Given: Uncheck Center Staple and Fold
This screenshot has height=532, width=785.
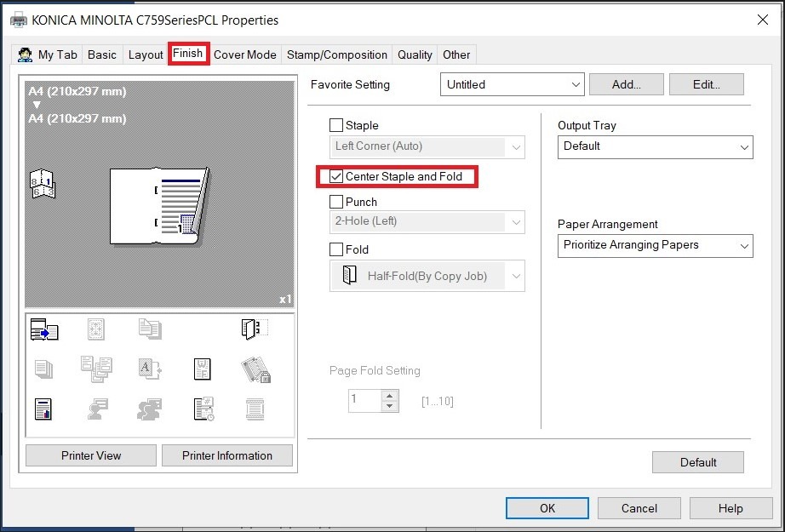Looking at the screenshot, I should (336, 177).
